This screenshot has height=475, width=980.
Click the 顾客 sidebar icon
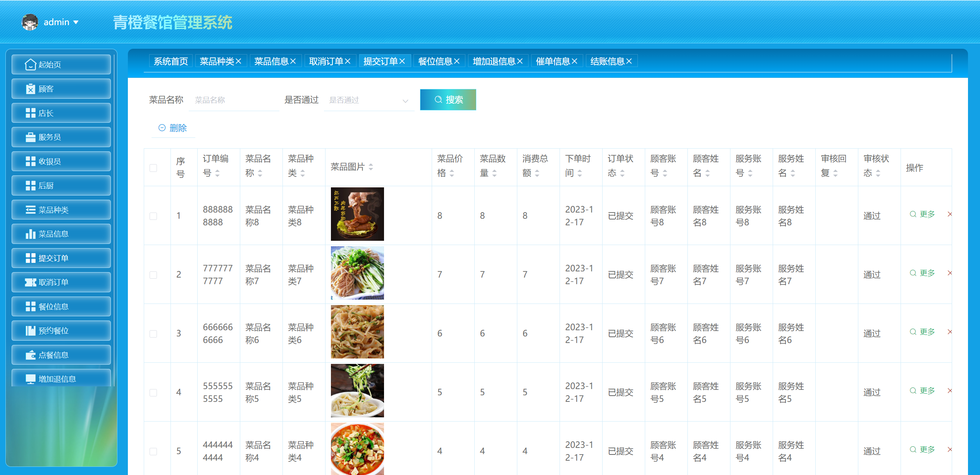(30, 89)
